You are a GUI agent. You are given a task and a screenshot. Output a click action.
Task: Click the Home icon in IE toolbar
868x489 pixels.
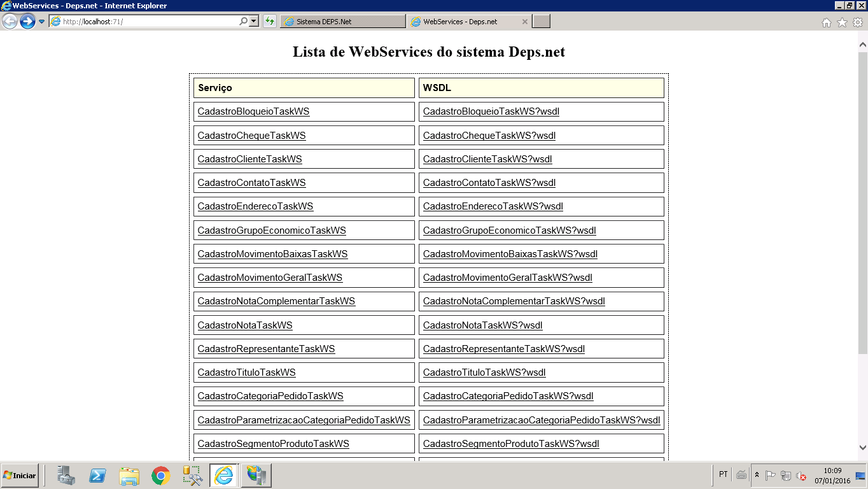pyautogui.click(x=827, y=22)
